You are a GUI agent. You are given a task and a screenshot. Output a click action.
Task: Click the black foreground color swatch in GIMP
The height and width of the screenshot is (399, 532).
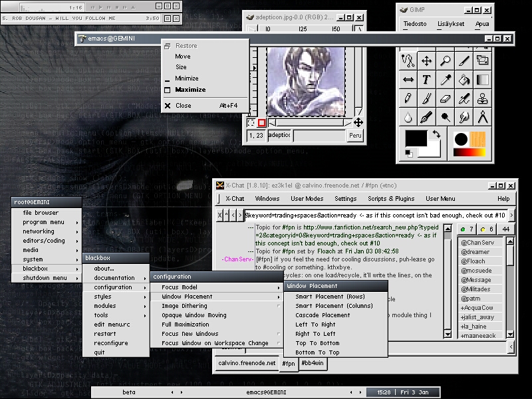coord(416,138)
